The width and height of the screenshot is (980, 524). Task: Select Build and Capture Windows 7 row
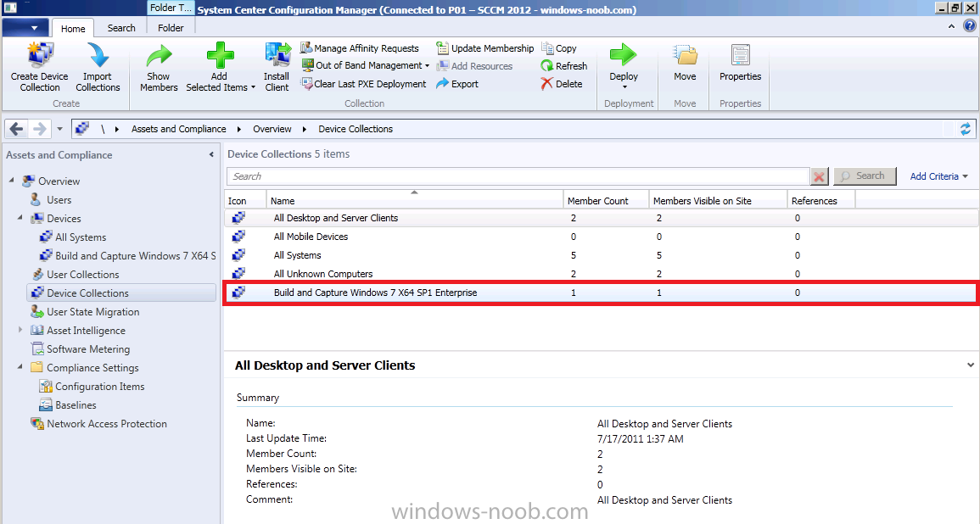tap(602, 293)
